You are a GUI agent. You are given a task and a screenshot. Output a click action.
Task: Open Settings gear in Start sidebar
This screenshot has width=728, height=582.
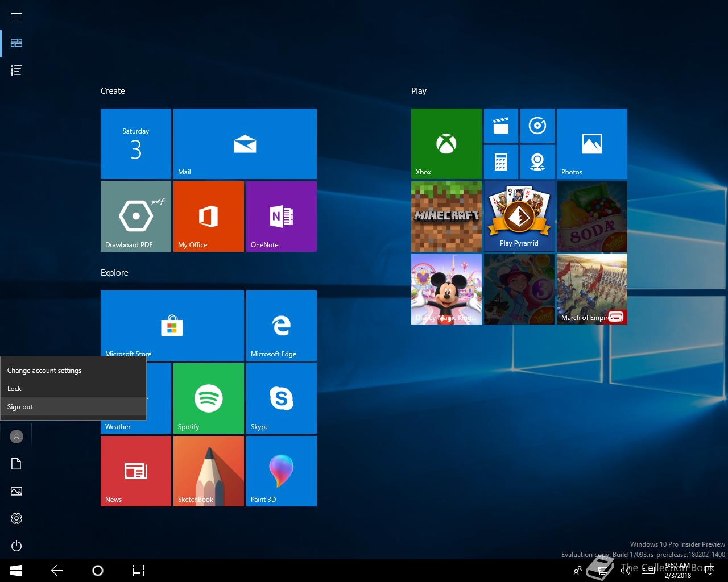(16, 518)
